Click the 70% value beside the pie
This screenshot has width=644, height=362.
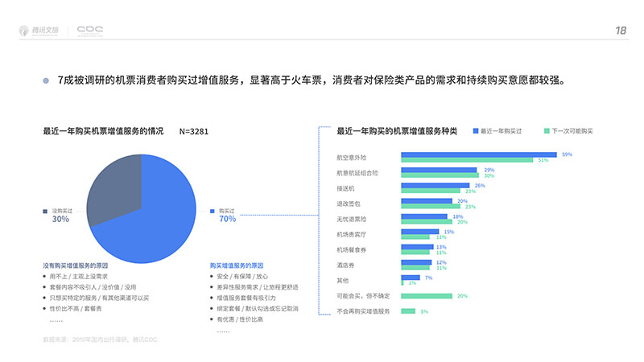(x=228, y=219)
